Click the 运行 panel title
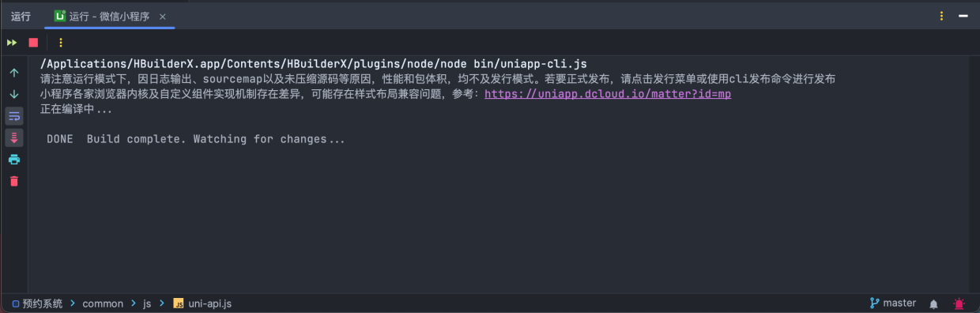The image size is (980, 313). click(21, 16)
